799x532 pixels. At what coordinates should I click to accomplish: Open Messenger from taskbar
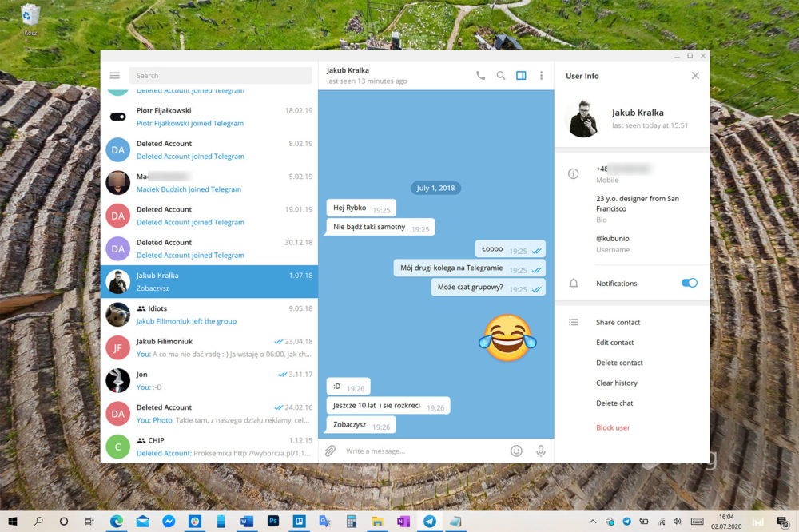pyautogui.click(x=169, y=522)
